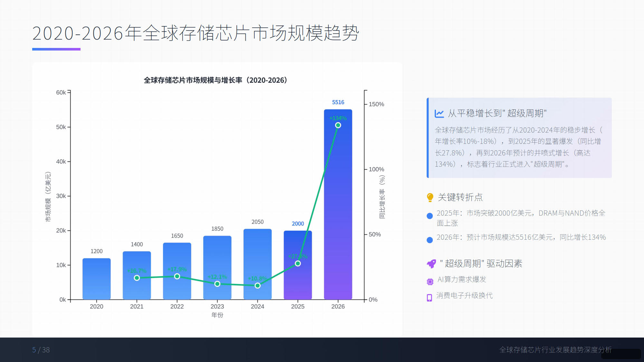
Task: Click the blue bullet for the 2025年 item
Action: [430, 216]
